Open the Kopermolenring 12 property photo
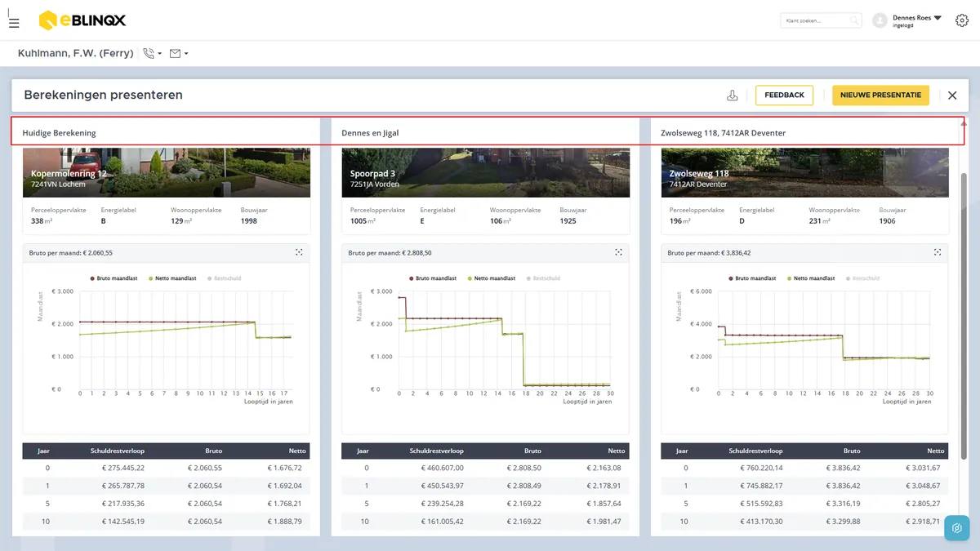 (166, 172)
